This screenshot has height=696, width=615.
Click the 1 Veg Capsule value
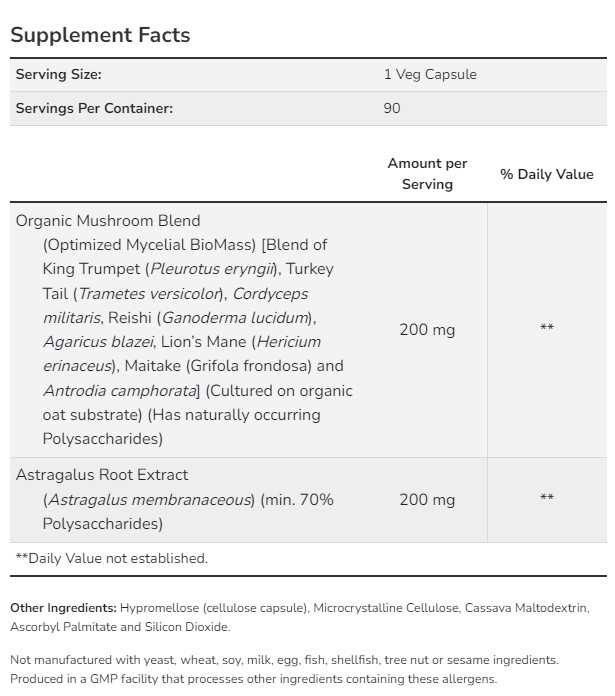point(430,74)
